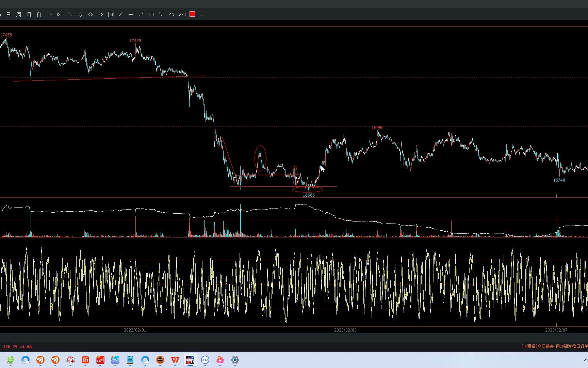Open the red drawing color swatch
588x368 pixels.
point(192,14)
